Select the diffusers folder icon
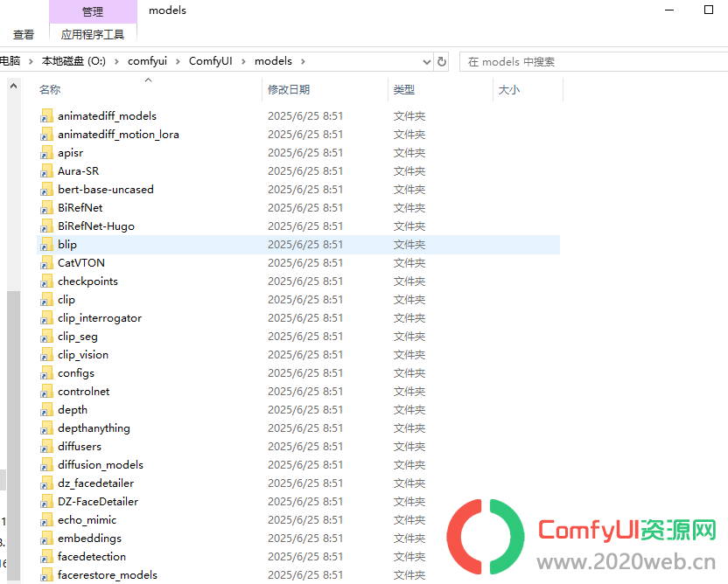 46,447
